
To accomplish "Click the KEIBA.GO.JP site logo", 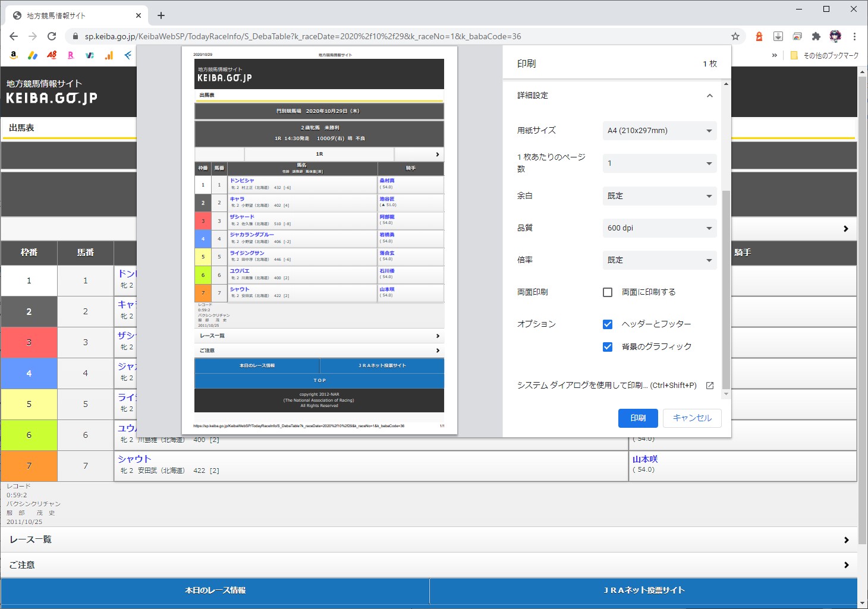I will (x=51, y=98).
